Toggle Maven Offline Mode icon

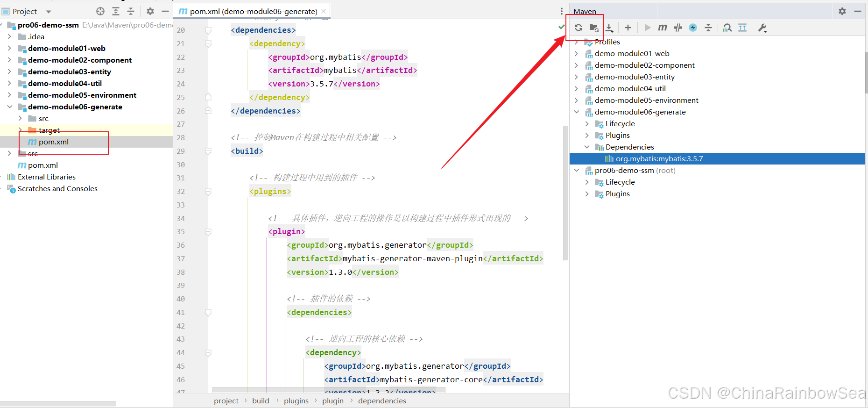(x=678, y=28)
